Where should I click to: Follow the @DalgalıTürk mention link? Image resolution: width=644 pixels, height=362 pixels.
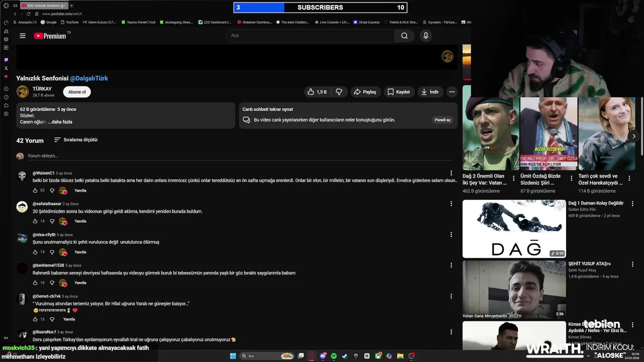tap(89, 78)
